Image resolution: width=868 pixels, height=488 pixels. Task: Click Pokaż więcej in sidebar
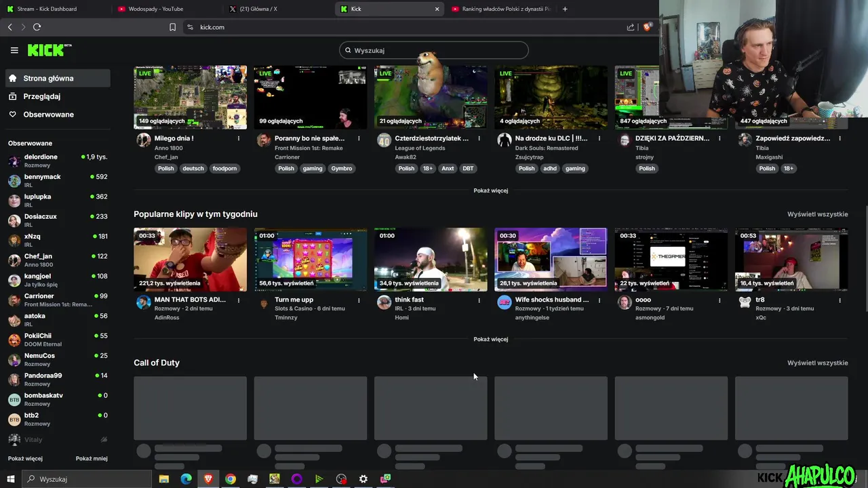click(25, 459)
